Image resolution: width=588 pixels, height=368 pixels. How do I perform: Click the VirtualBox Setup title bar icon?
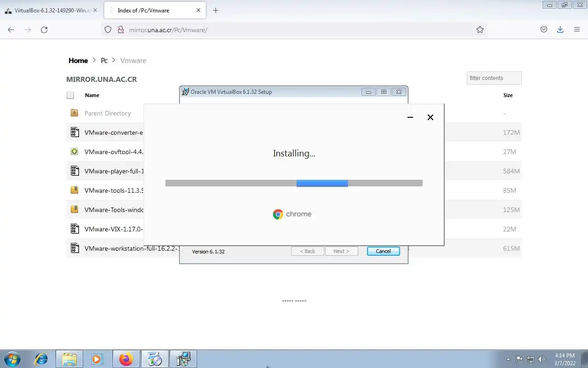pyautogui.click(x=186, y=92)
